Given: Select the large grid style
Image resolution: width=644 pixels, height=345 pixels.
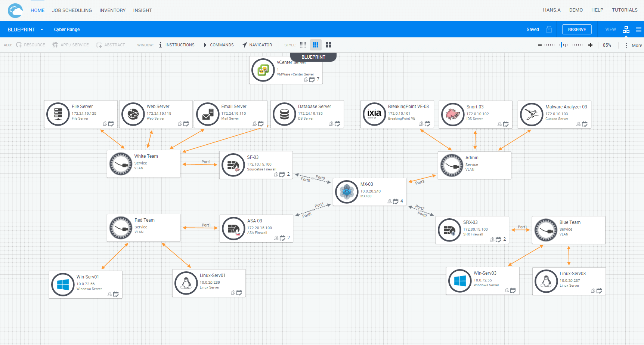Looking at the screenshot, I should click(x=328, y=45).
